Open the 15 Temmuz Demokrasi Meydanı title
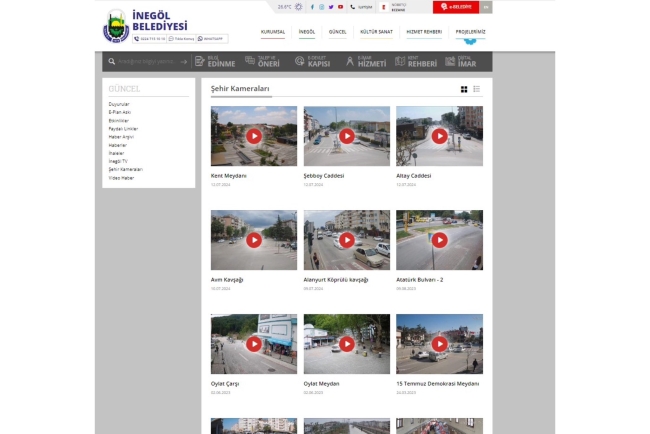The height and width of the screenshot is (434, 650). coord(438,384)
